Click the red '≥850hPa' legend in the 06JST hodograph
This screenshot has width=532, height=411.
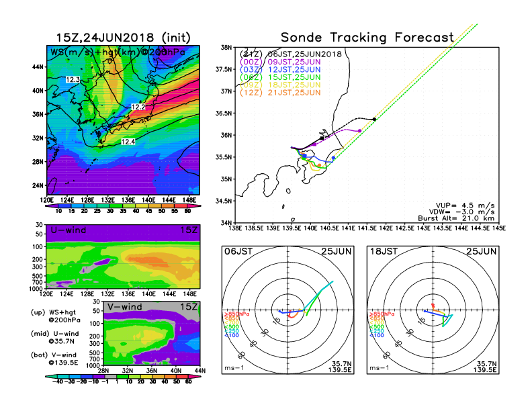point(236,314)
